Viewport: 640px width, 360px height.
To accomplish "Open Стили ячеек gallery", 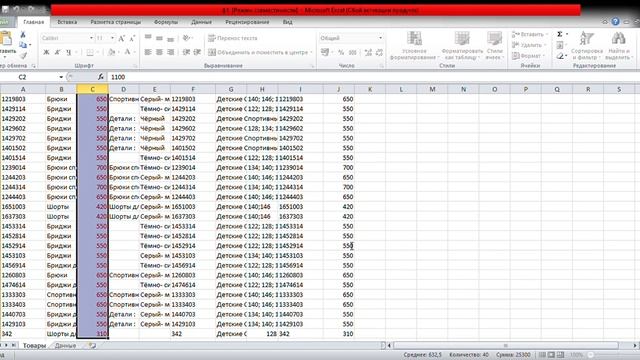I will (494, 46).
